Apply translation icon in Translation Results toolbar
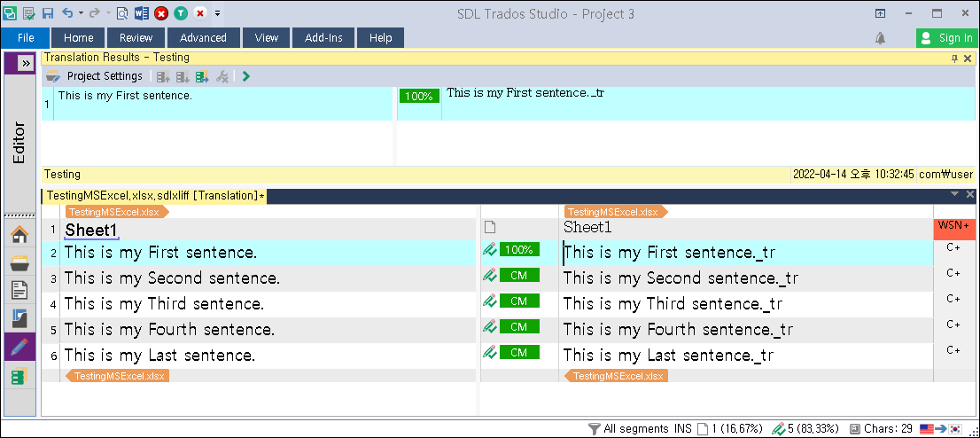 (201, 77)
